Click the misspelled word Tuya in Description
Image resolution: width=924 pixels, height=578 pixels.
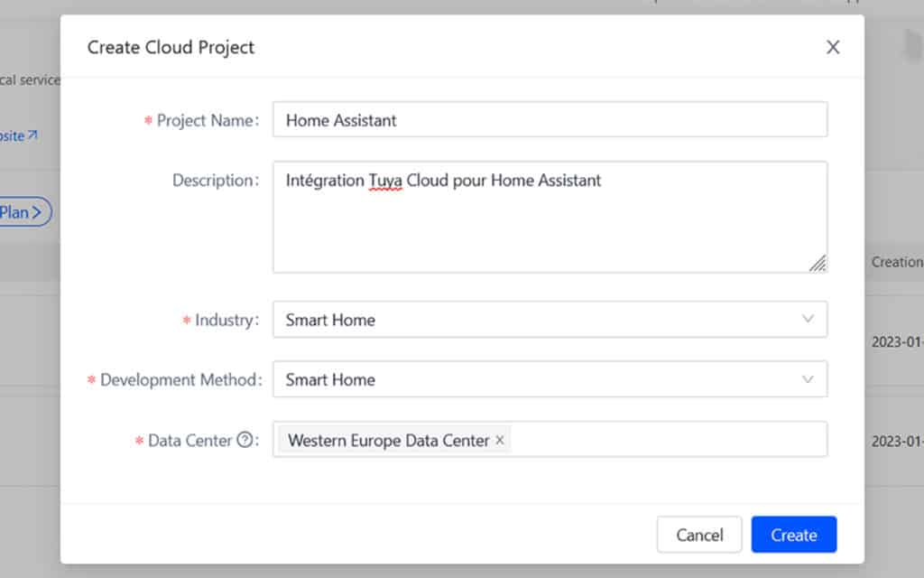(x=385, y=181)
